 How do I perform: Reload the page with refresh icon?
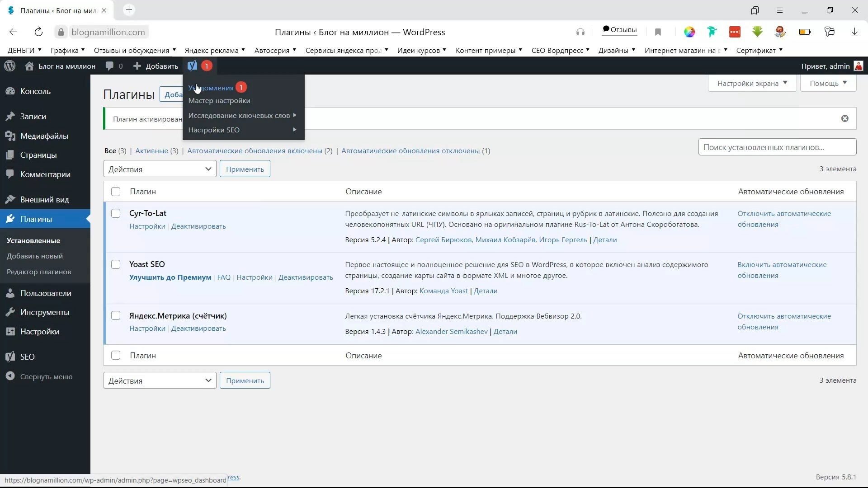pos(38,32)
